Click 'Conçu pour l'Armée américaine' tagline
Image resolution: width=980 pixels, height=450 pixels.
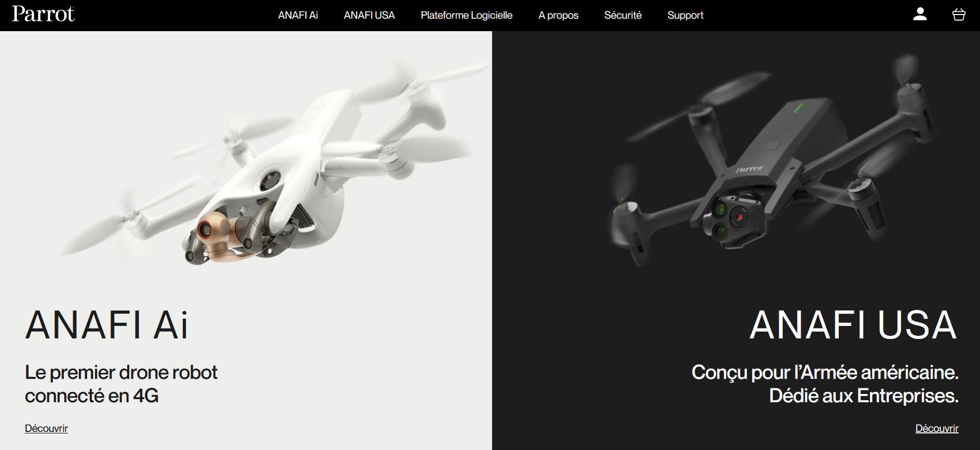coord(825,372)
